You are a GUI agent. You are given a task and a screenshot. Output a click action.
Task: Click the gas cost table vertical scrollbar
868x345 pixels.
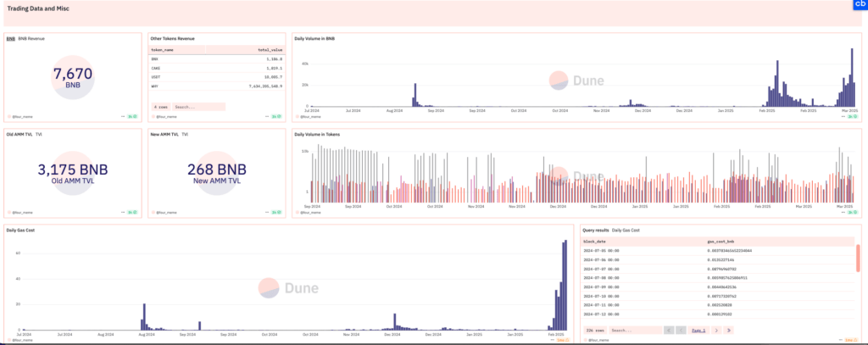[x=858, y=259]
